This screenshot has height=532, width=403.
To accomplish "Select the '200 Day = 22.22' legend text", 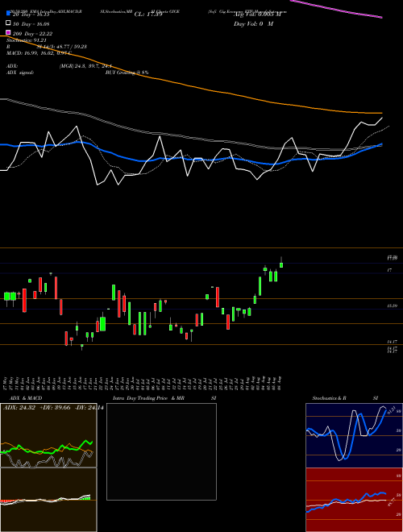I will [x=32, y=34].
